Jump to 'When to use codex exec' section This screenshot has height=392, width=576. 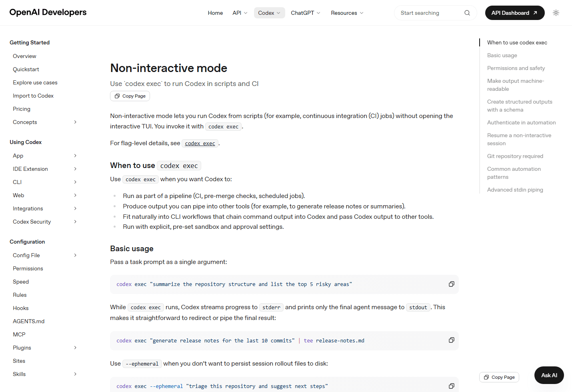(x=517, y=42)
